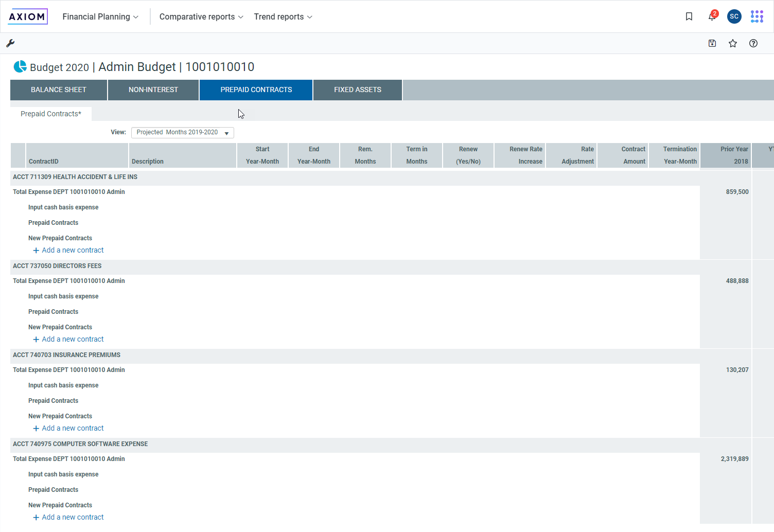Click the Term in Months column header
The height and width of the screenshot is (532, 774).
click(x=417, y=155)
